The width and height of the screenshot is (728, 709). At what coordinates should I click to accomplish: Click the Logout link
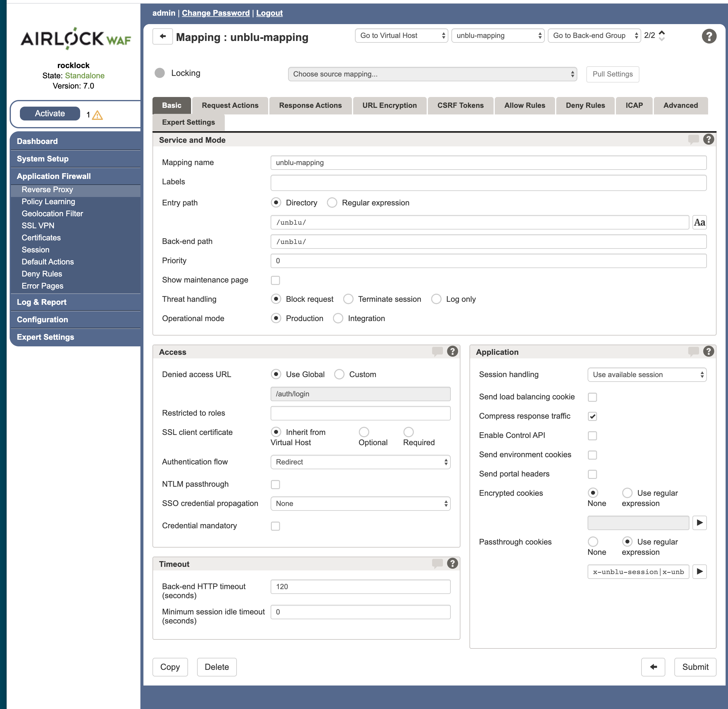coord(269,13)
